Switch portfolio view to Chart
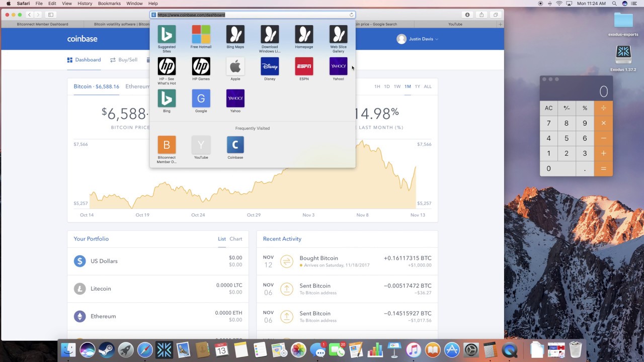This screenshot has width=644, height=362. (x=236, y=239)
